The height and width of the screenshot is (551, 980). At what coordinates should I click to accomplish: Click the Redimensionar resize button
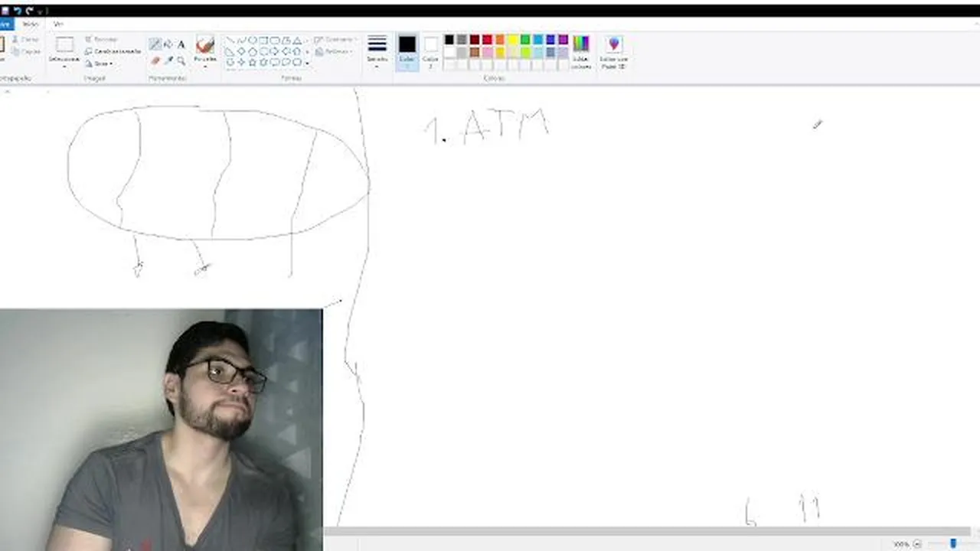tap(113, 51)
